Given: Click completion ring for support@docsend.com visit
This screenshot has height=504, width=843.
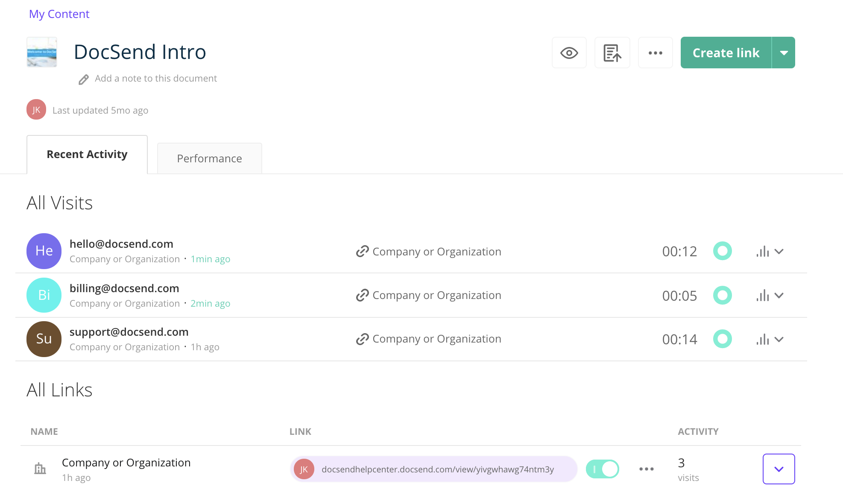Looking at the screenshot, I should (723, 339).
